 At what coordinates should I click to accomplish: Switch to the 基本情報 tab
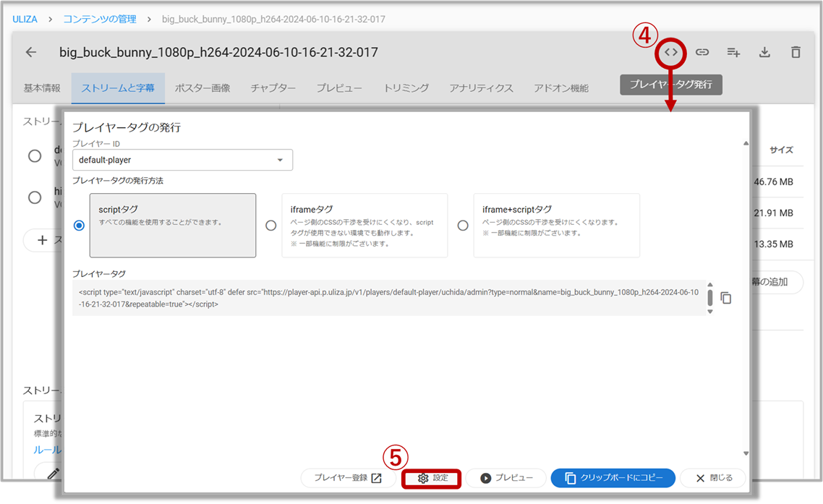[x=42, y=88]
